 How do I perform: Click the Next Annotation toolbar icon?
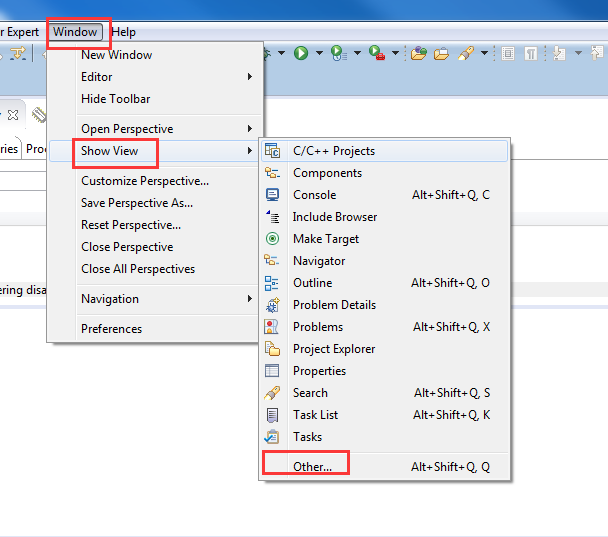559,54
